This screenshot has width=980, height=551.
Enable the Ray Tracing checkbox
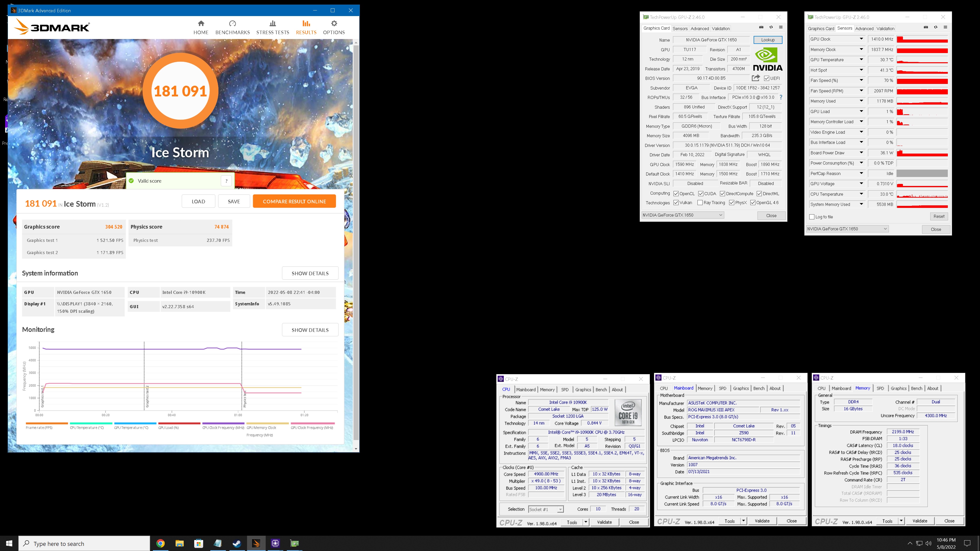[700, 203]
